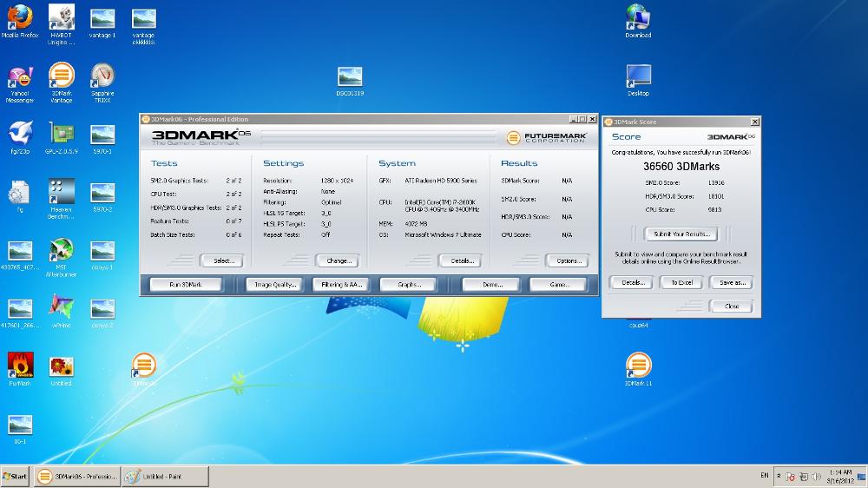868x488 pixels.
Task: Open the Download desktop shortcut
Action: [x=638, y=21]
